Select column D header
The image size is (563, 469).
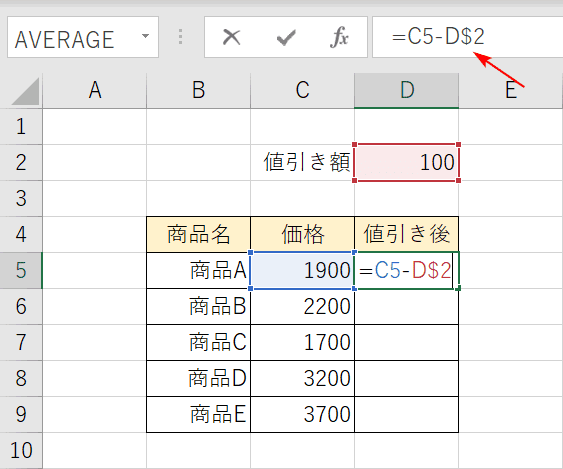[406, 90]
